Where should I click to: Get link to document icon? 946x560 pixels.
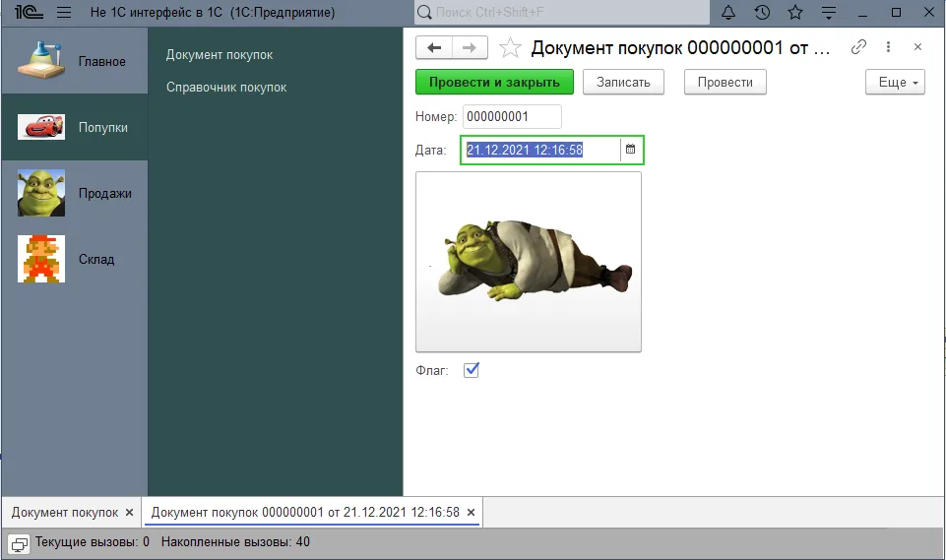(858, 47)
